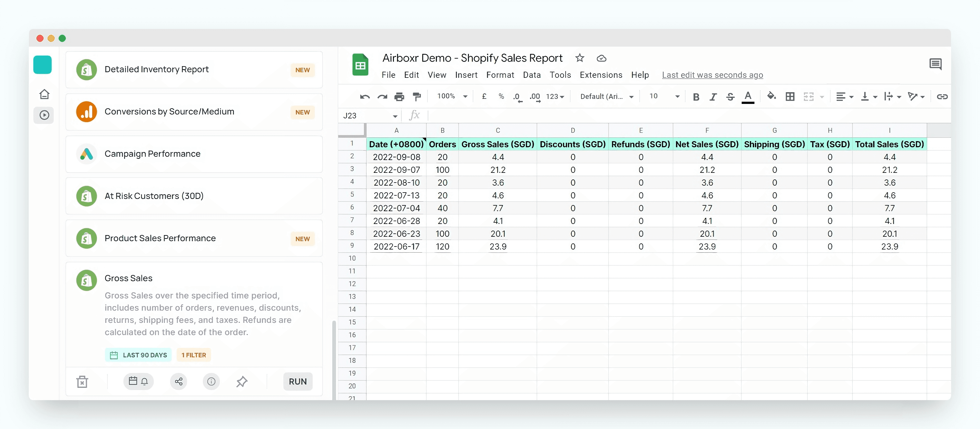
Task: Toggle italic text formatting
Action: pos(713,97)
